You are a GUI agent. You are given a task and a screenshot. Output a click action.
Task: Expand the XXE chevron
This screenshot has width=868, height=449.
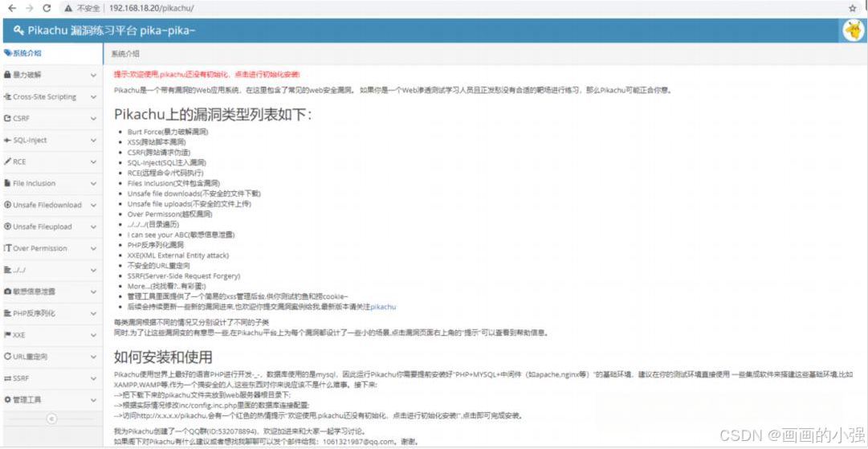pos(94,335)
